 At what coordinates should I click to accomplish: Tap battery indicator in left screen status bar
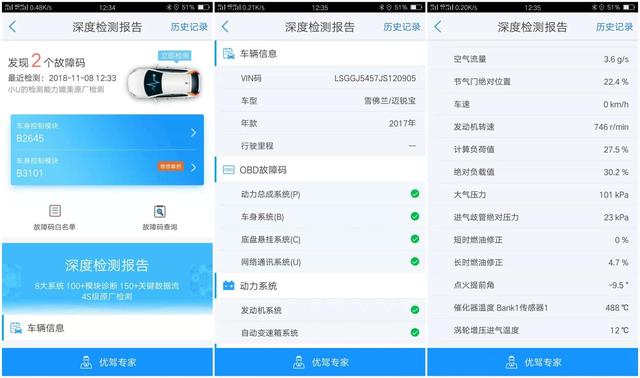203,7
